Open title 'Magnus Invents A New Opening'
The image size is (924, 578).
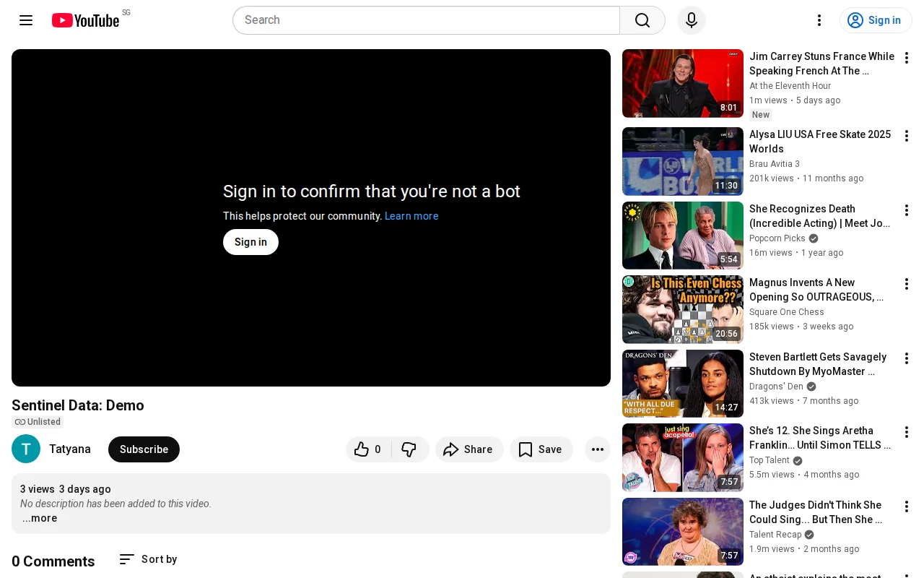tap(816, 290)
